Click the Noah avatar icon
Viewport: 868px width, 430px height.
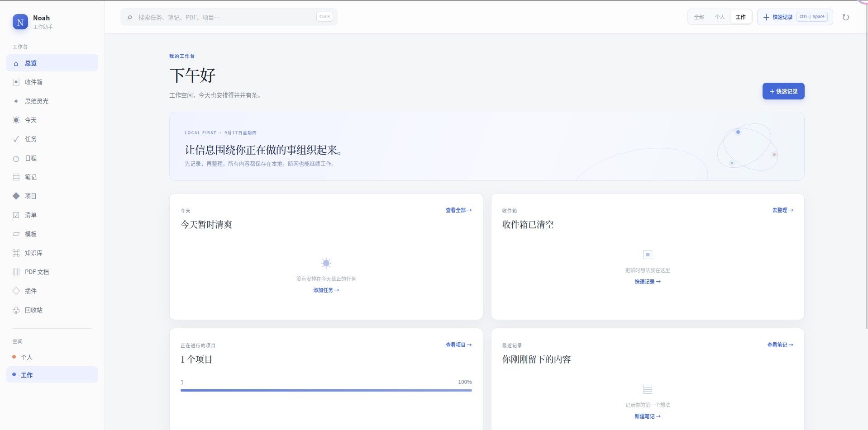tap(20, 22)
